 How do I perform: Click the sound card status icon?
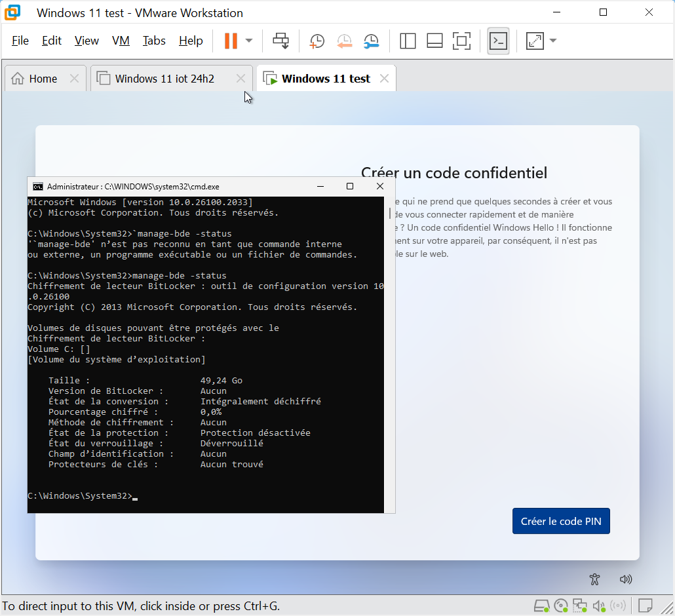[x=599, y=606]
